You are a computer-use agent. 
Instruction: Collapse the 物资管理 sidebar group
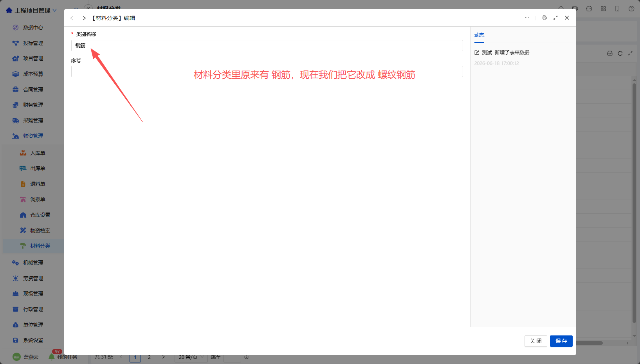[x=33, y=136]
